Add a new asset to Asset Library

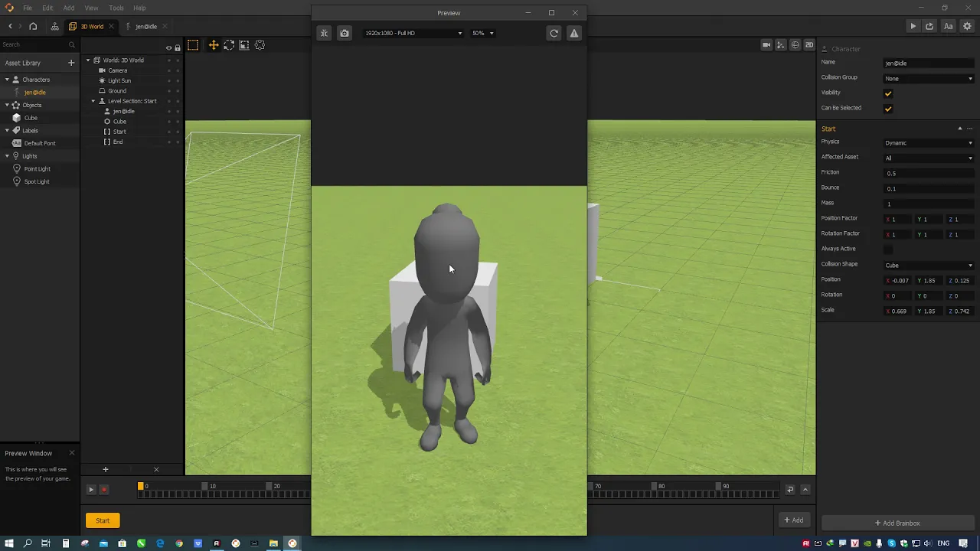[71, 63]
